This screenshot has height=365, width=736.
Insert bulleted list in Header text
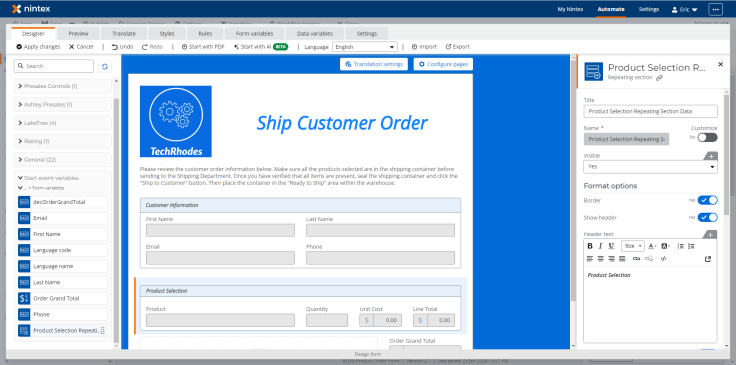[691, 246]
